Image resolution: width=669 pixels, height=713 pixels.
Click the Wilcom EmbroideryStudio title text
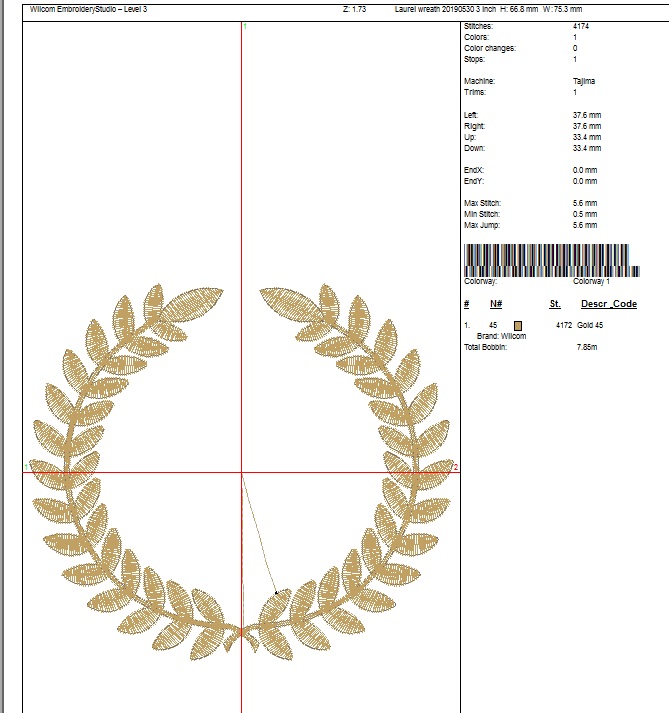[86, 7]
